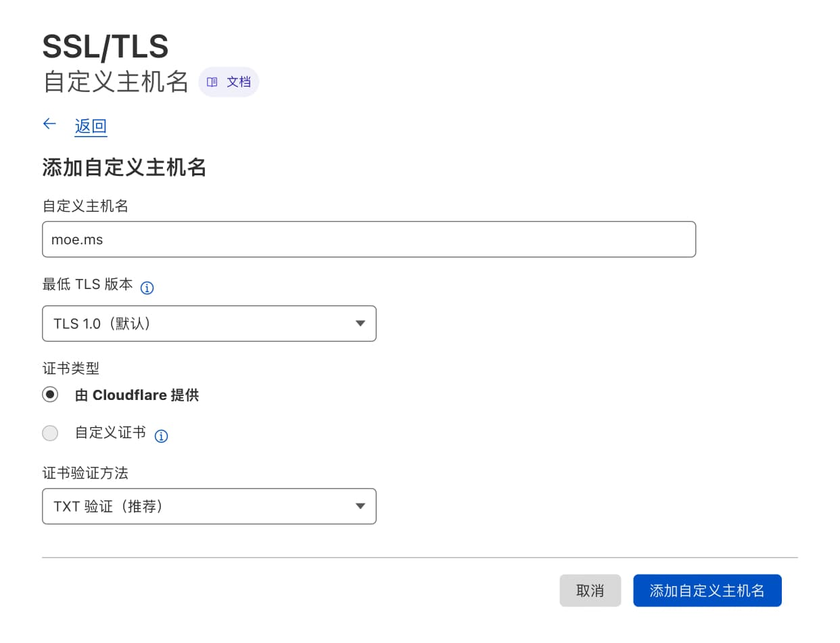
Task: Follow the 返回 link
Action: click(x=91, y=126)
